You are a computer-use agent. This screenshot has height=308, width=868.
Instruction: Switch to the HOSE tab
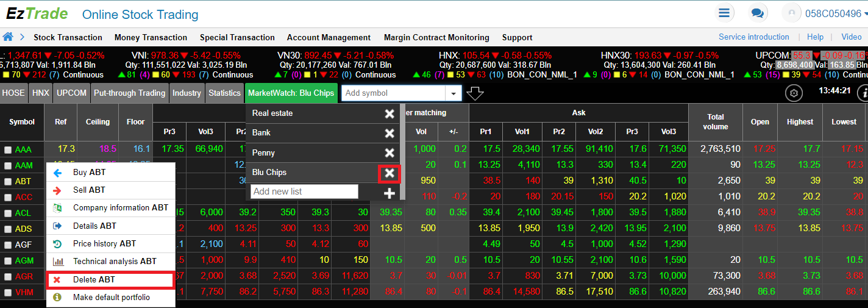pos(13,93)
